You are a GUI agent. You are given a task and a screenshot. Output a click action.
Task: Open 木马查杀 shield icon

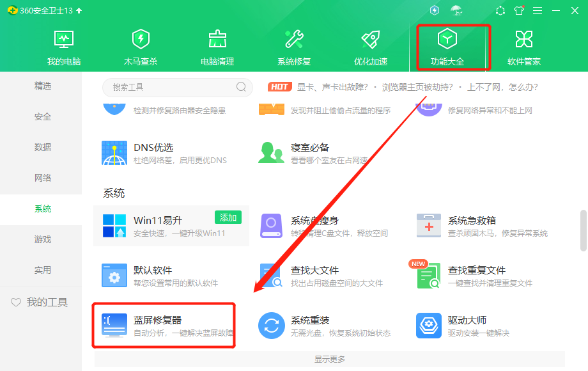141,39
